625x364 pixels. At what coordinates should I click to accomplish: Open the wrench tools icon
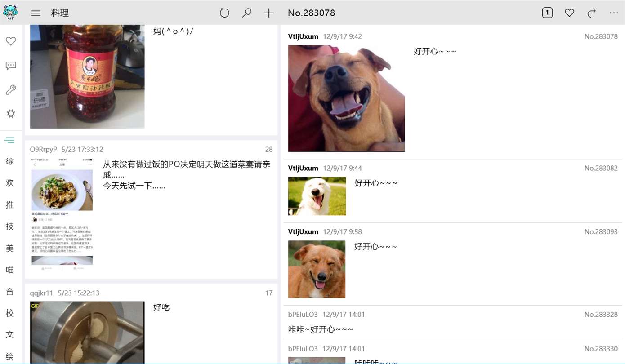[x=11, y=90]
